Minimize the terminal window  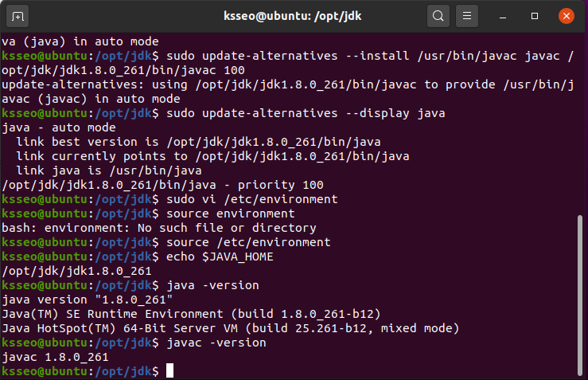tap(503, 17)
